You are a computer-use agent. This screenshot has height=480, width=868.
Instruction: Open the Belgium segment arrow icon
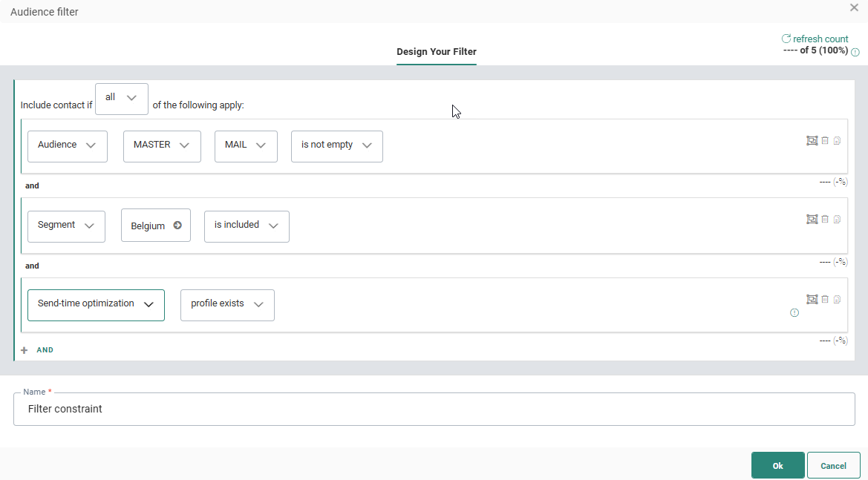pos(177,226)
